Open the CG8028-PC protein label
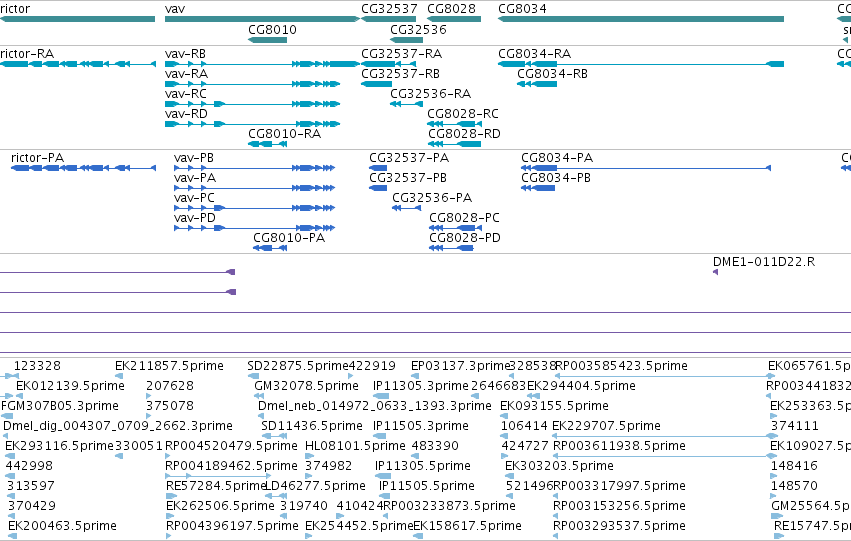 coord(465,218)
